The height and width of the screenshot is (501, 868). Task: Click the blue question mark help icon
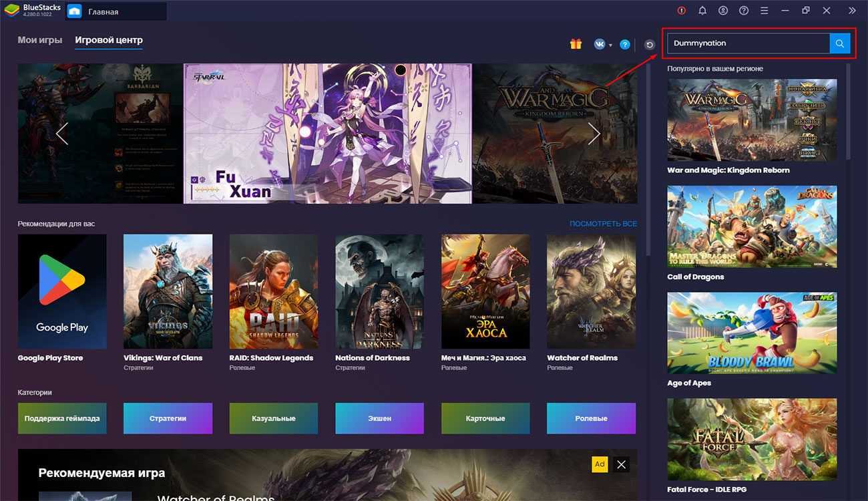(625, 44)
